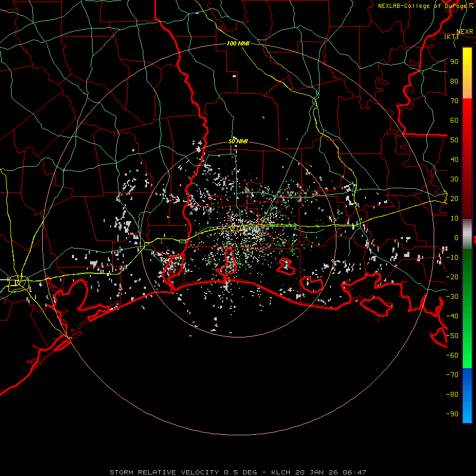Click the -70 value on the velocity scale
The width and height of the screenshot is (476, 476).
click(452, 375)
